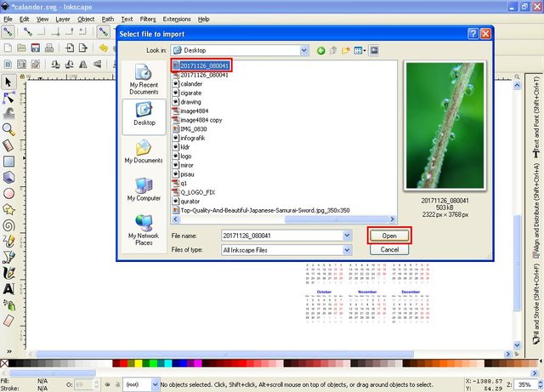Screen dimensions: 544x392
Task: Pick the cyan palette swatch
Action: click(168, 364)
